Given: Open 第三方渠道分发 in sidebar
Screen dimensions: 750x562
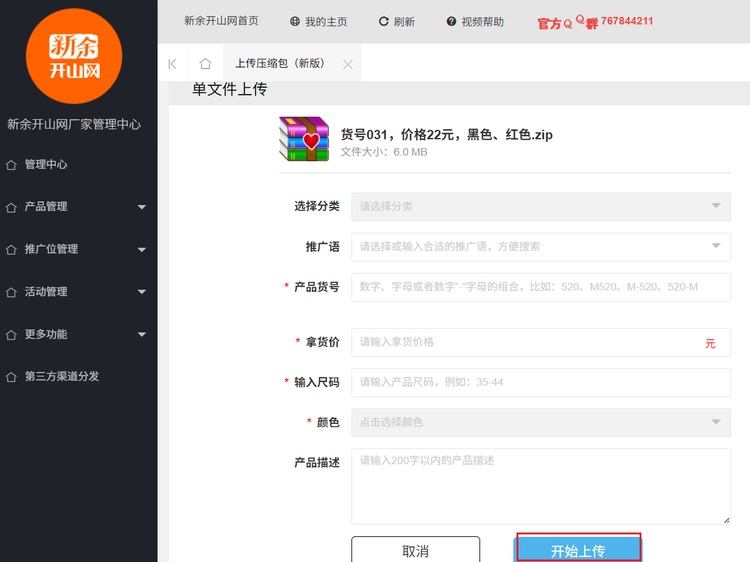Looking at the screenshot, I should pos(61,376).
